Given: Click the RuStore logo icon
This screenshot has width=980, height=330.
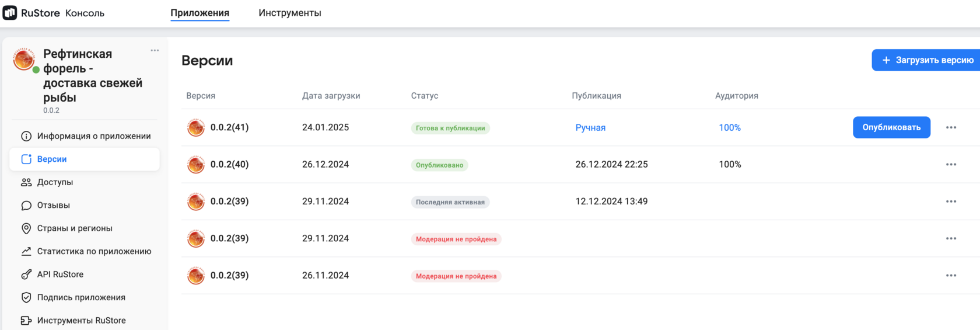Looking at the screenshot, I should [x=10, y=12].
